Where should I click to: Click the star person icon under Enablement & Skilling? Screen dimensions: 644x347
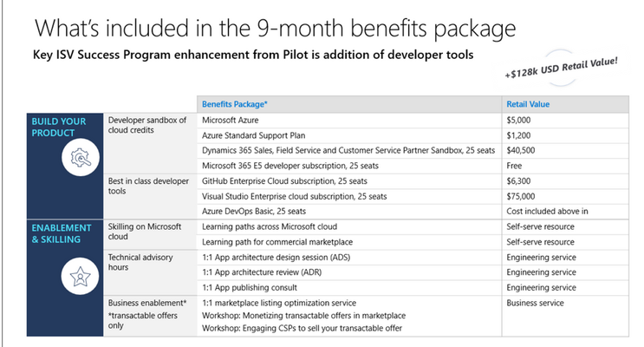pyautogui.click(x=80, y=276)
